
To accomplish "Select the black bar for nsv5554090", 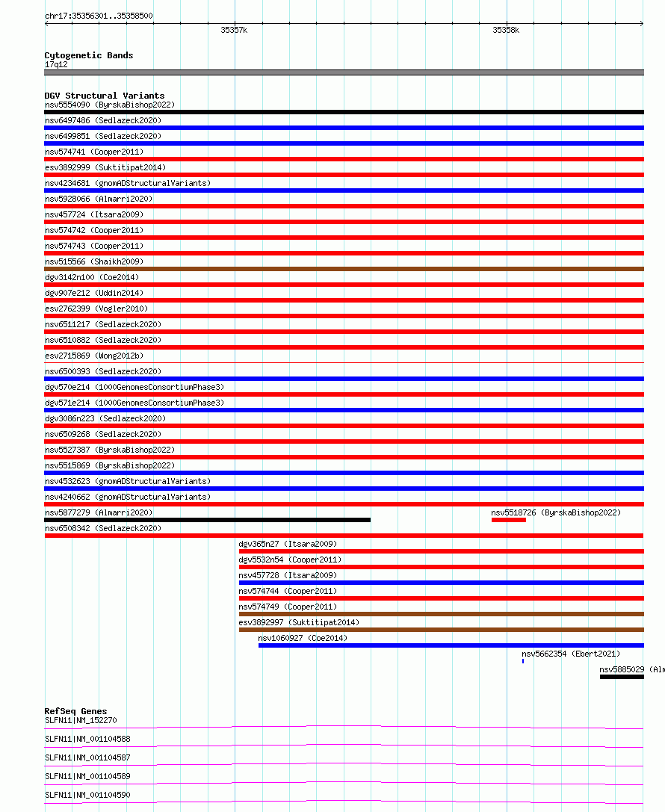I will click(344, 112).
